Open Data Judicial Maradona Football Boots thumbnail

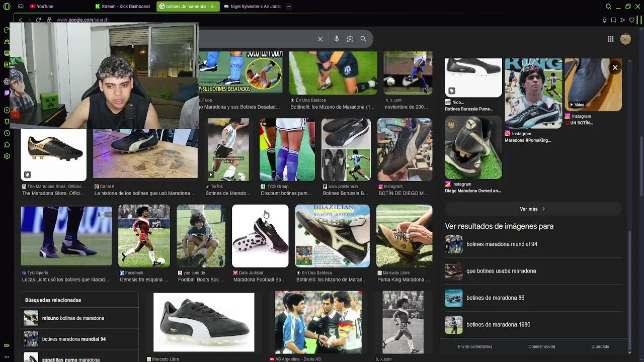[260, 236]
